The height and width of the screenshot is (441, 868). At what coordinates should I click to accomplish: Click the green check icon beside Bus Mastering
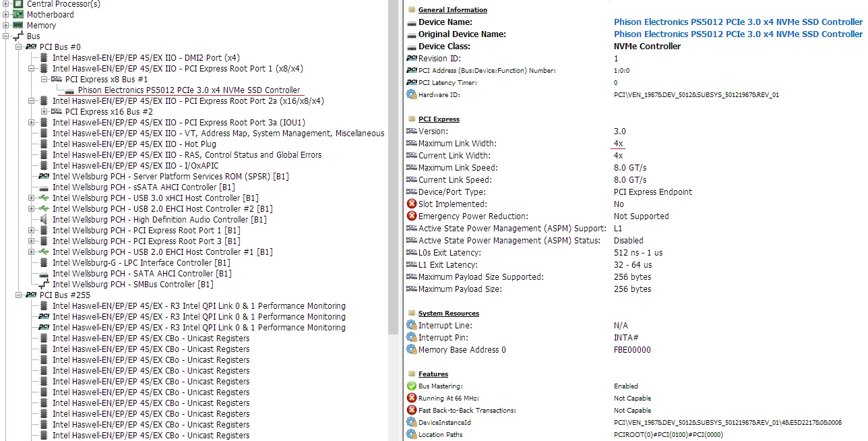tap(411, 386)
